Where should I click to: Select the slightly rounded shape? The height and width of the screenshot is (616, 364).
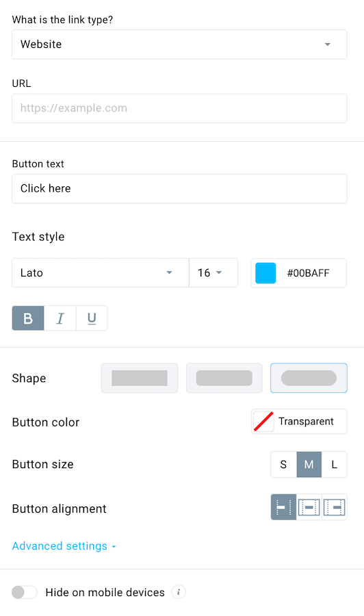224,378
